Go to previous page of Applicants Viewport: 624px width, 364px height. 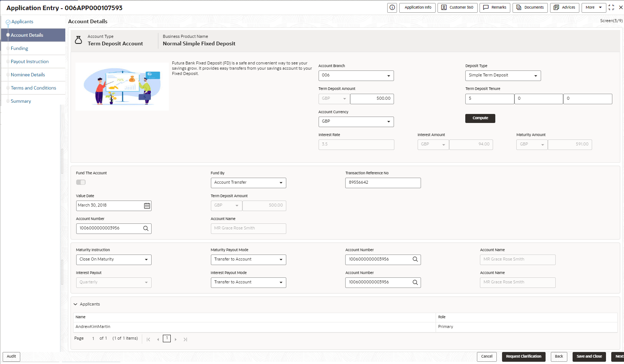pyautogui.click(x=158, y=339)
